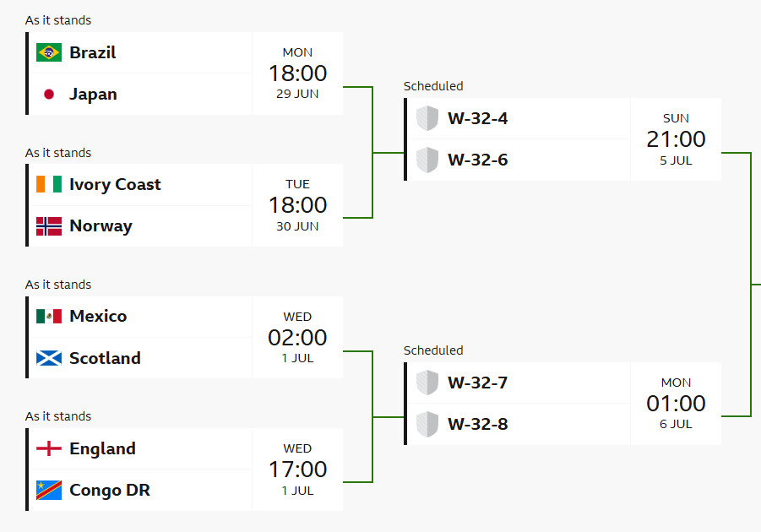The width and height of the screenshot is (761, 532).
Task: Click the Congo DR flag icon
Action: tap(49, 491)
